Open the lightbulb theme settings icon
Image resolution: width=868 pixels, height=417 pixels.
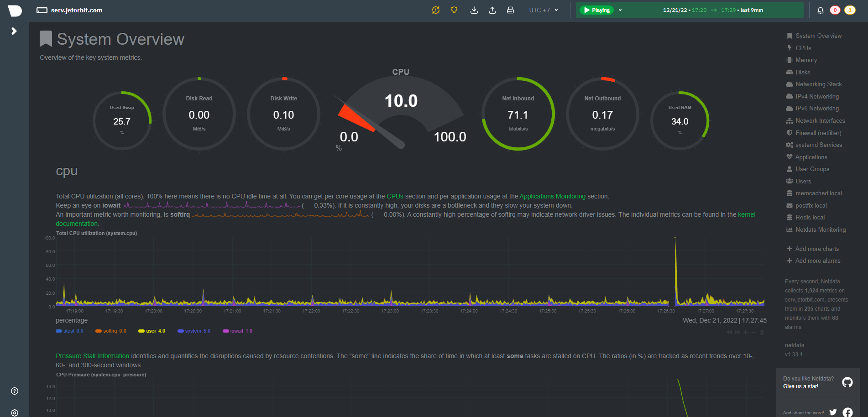(x=454, y=10)
